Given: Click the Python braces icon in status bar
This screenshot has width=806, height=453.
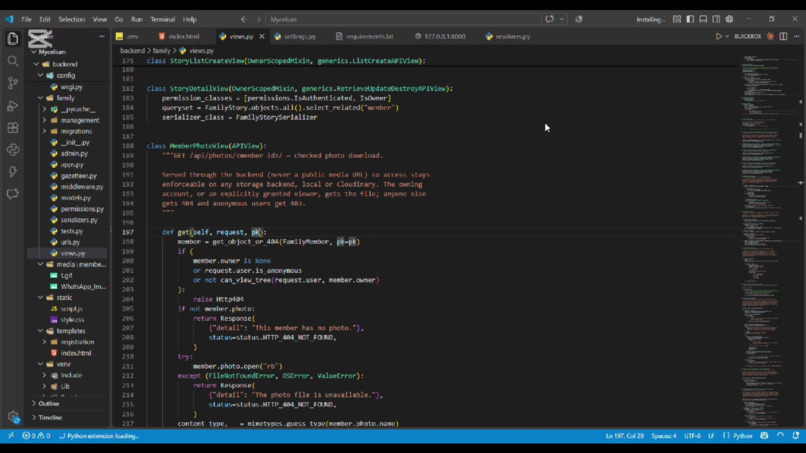Looking at the screenshot, I should pyautogui.click(x=726, y=436).
